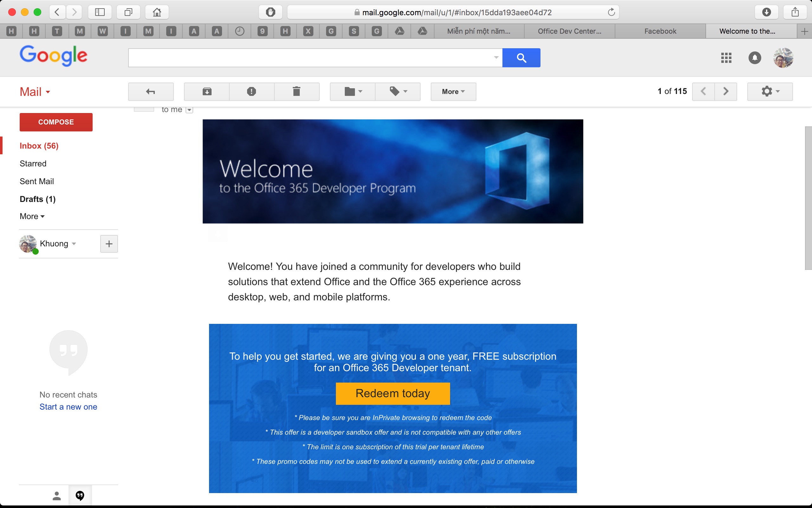Go back in Safari history
812x508 pixels.
(x=57, y=12)
